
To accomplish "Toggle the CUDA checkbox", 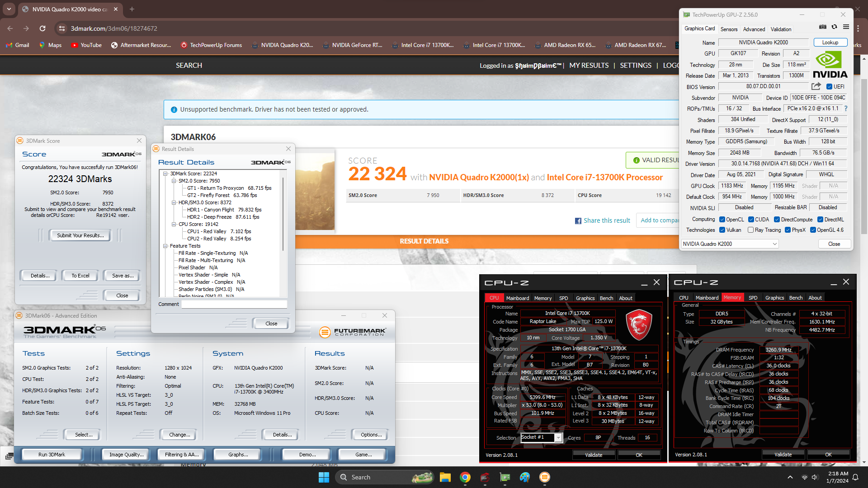I will pos(751,220).
